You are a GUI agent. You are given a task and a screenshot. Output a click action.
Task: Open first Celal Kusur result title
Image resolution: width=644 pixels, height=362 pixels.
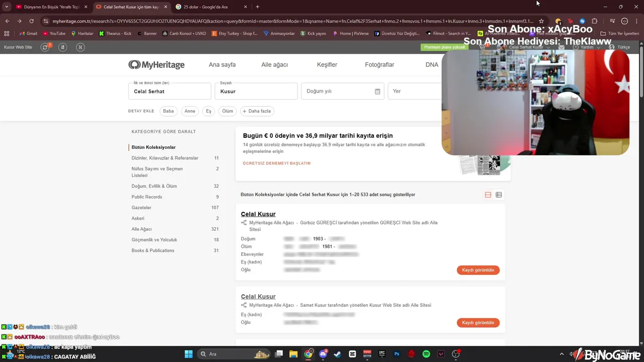point(258,214)
